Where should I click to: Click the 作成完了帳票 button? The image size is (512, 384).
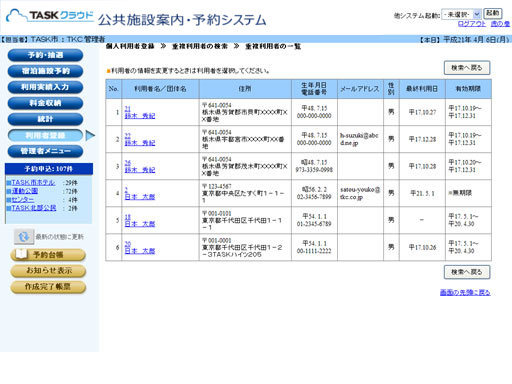pyautogui.click(x=48, y=287)
